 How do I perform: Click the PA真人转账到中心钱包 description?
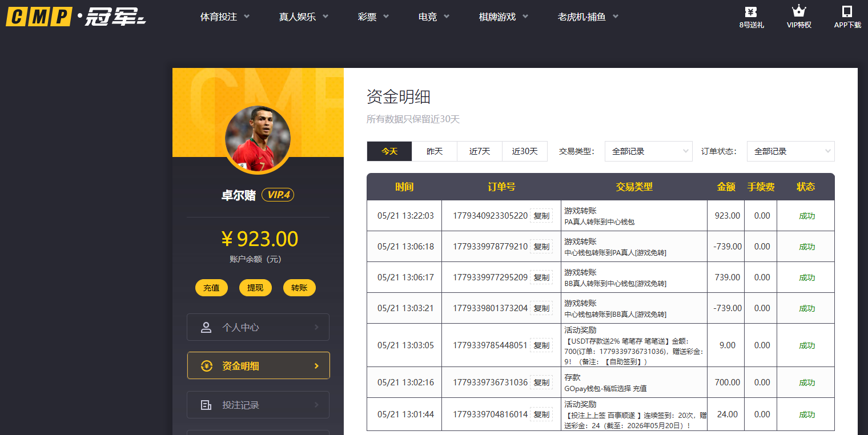600,221
